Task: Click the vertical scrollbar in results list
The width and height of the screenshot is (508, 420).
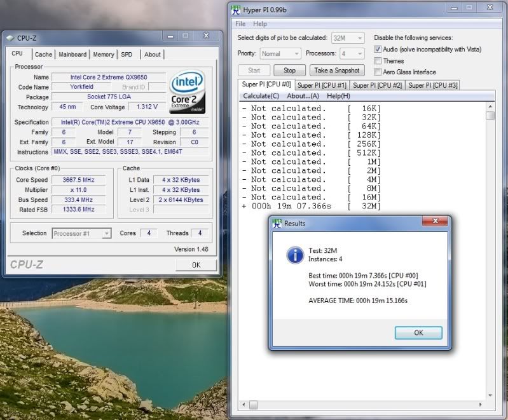Action: 490,116
